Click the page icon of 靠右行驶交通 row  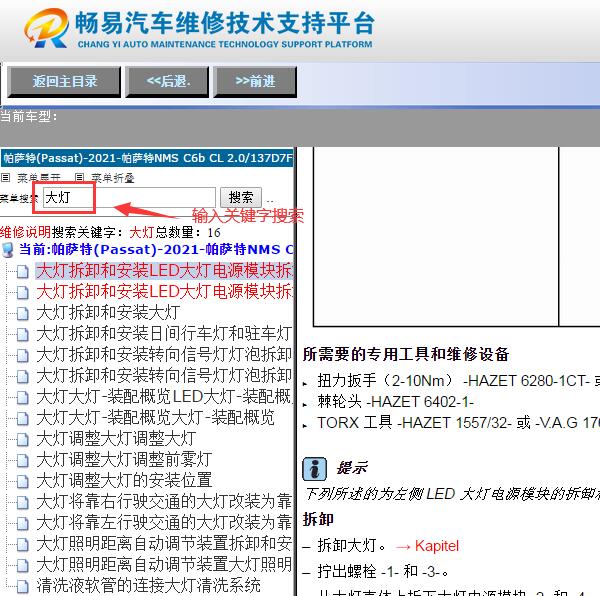click(23, 503)
